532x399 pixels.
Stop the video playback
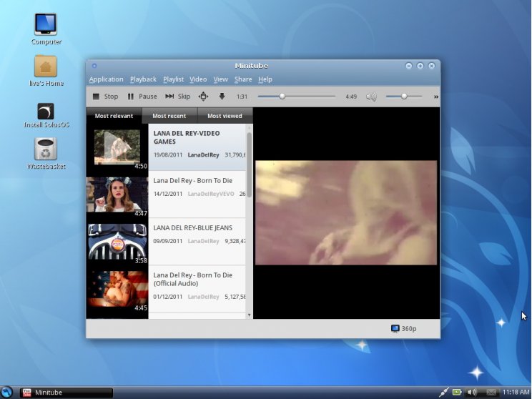[105, 97]
